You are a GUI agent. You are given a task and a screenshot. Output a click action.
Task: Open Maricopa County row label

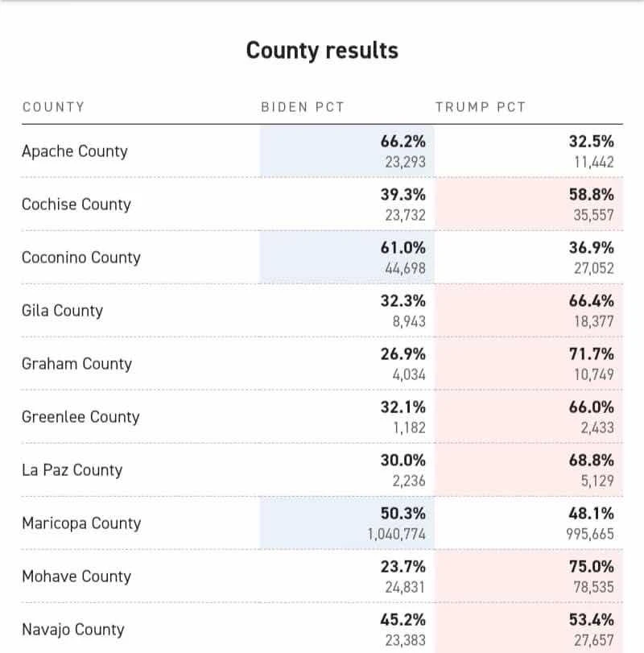(81, 523)
